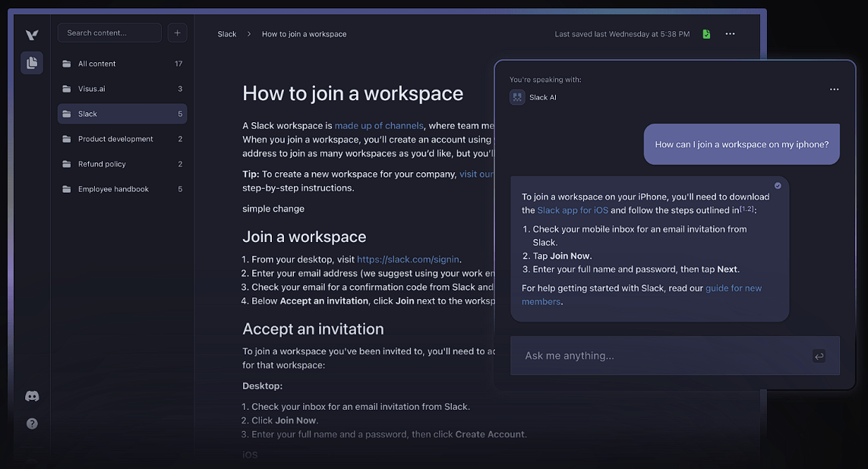Click the verified checkmark on AI answer
This screenshot has width=868, height=469.
(778, 186)
